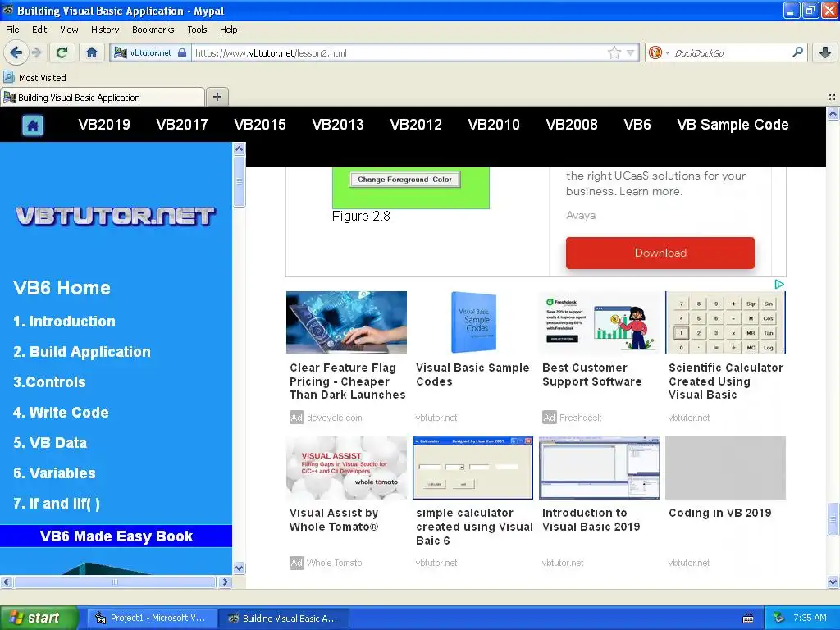Image resolution: width=840 pixels, height=630 pixels.
Task: Open the DuckDuckGo search engine selector
Action: coord(659,52)
